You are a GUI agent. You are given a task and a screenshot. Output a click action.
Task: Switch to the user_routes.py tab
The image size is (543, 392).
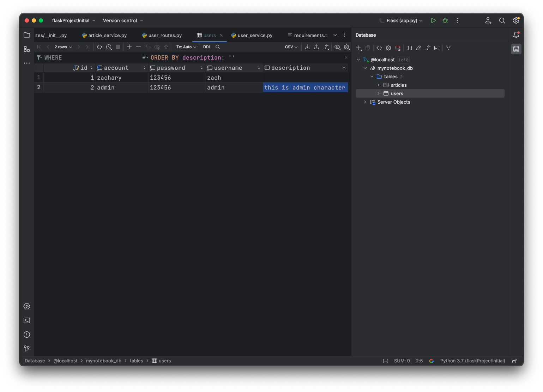(165, 35)
